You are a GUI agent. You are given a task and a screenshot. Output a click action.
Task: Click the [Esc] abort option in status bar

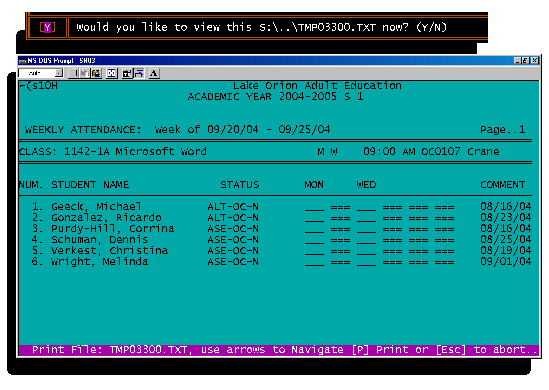487,350
